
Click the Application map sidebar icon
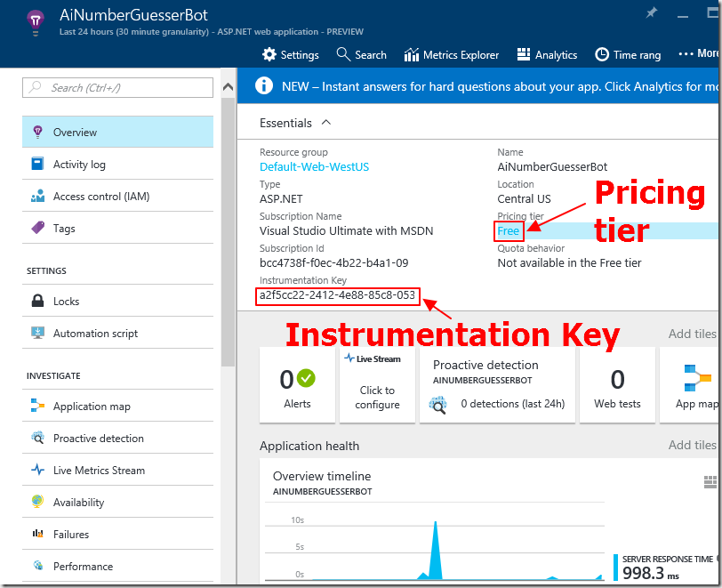click(37, 406)
